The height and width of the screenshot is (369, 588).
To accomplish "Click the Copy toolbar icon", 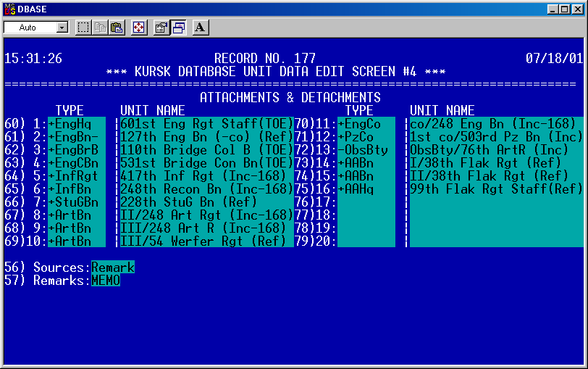I will coord(100,28).
